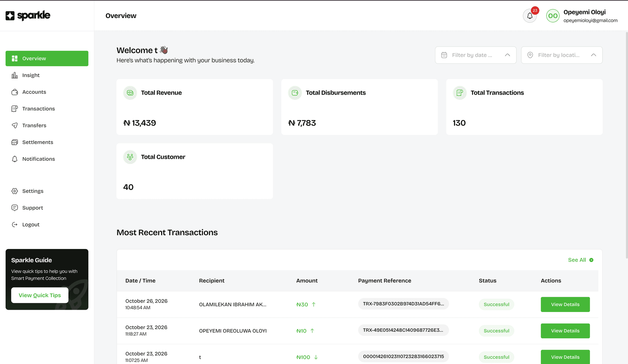Image resolution: width=628 pixels, height=364 pixels.
Task: Click the Opeyemi Oloyi profile name
Action: tap(584, 12)
